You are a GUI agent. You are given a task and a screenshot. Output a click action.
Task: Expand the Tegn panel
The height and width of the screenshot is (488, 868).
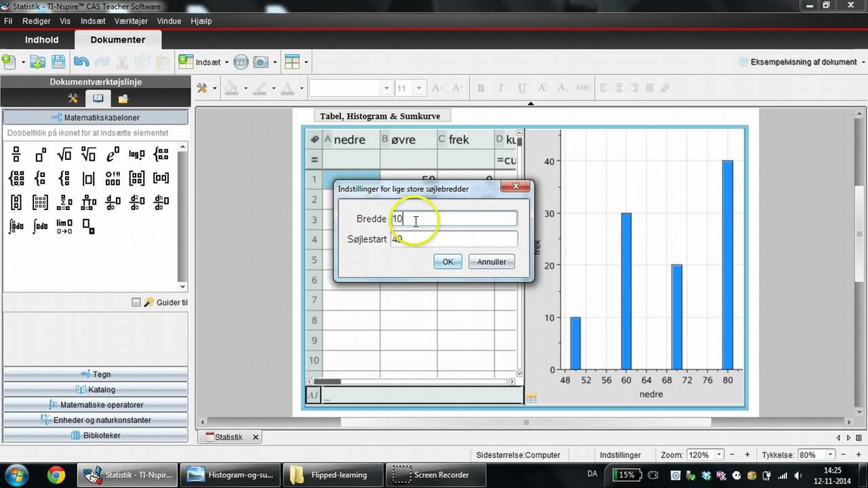(x=96, y=374)
